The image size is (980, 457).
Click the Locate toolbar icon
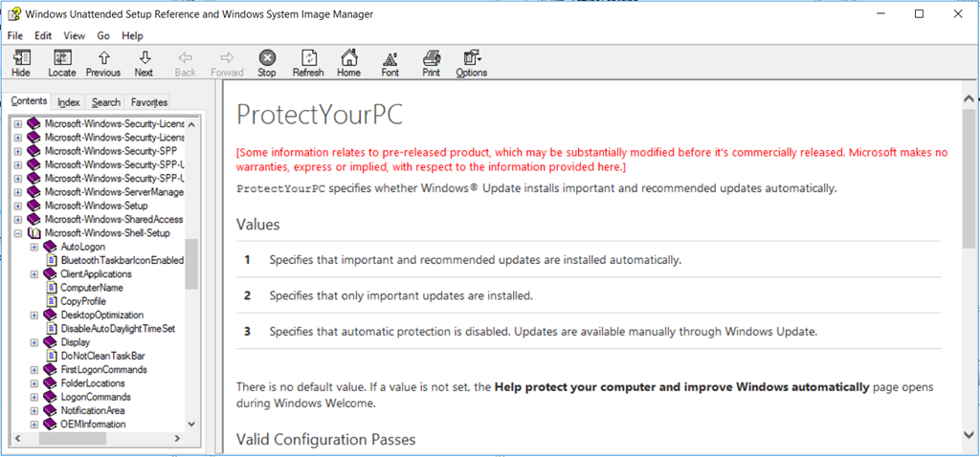pyautogui.click(x=62, y=63)
